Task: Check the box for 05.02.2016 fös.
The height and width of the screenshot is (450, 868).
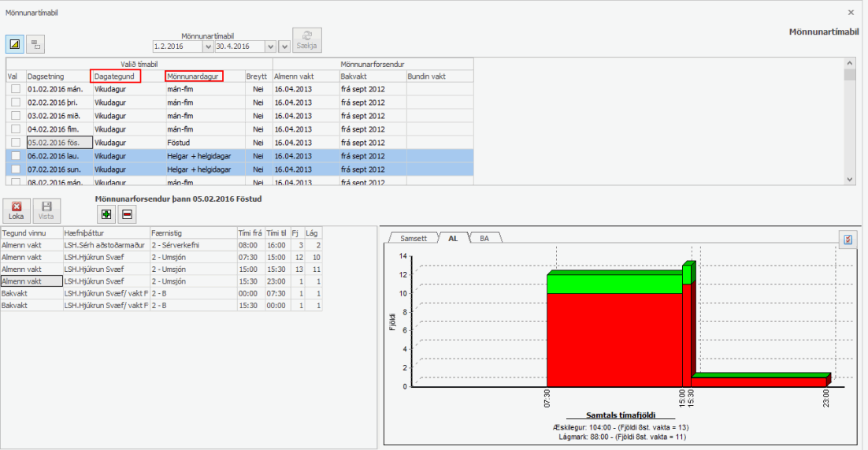Action: click(16, 143)
